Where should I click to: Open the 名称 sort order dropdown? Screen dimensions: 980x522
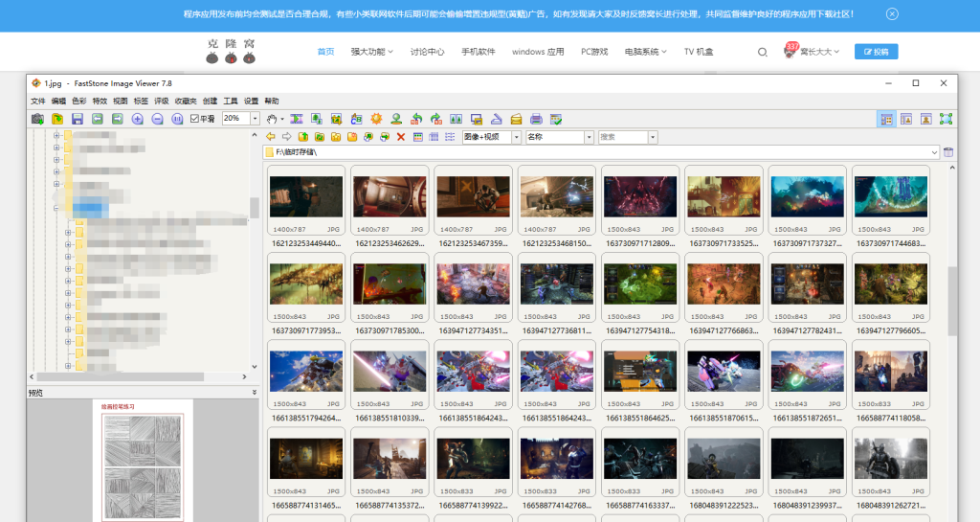[x=589, y=137]
